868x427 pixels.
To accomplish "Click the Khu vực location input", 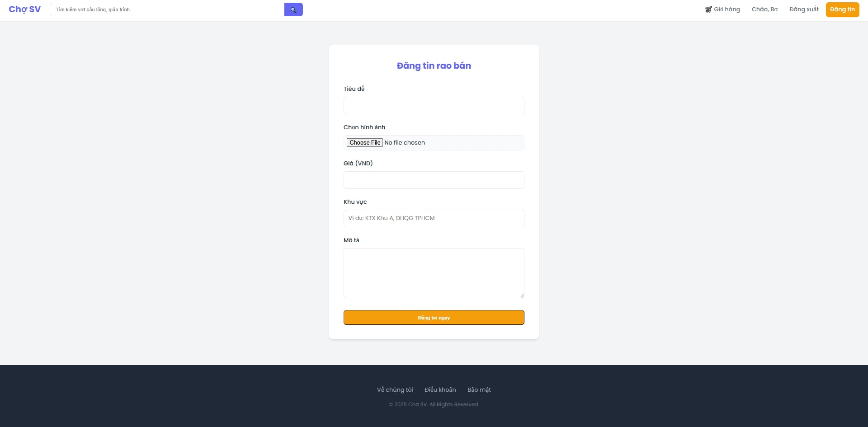I will pos(434,218).
